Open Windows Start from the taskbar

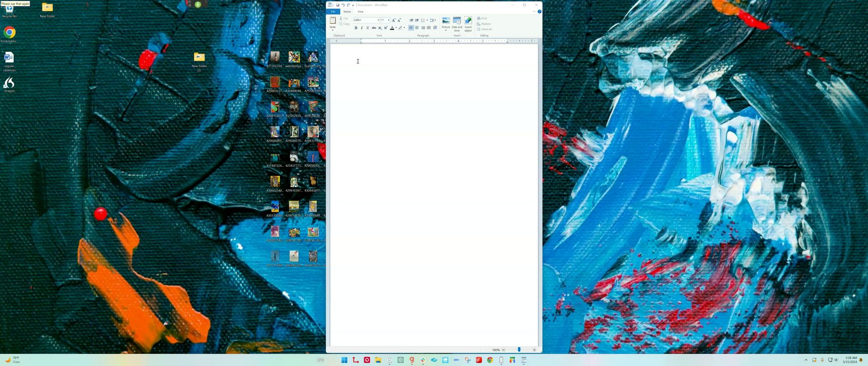pos(345,360)
